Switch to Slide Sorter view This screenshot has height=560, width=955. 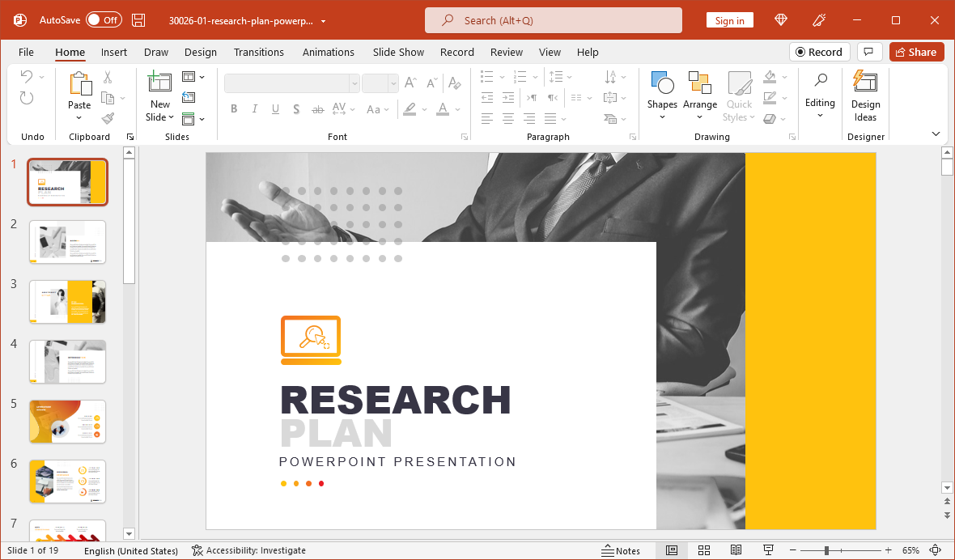[x=703, y=550]
